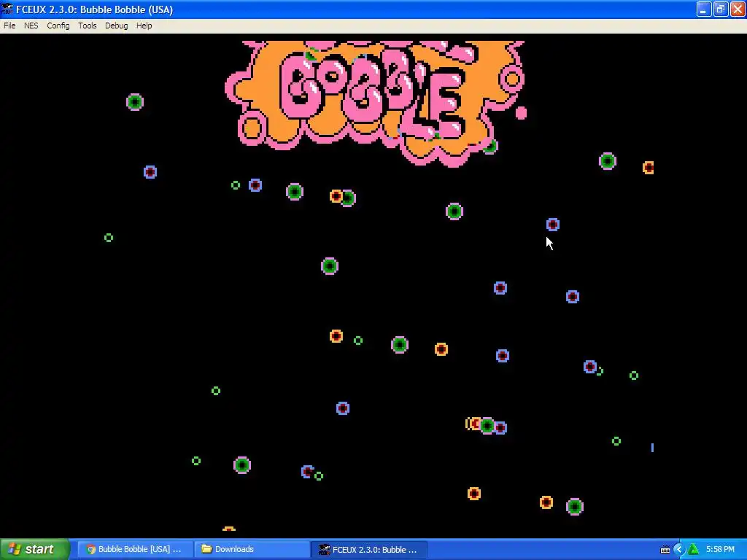This screenshot has height=560, width=747.
Task: Switch to Bubble Bobble [USA] Chrome taskbar window
Action: [x=134, y=549]
